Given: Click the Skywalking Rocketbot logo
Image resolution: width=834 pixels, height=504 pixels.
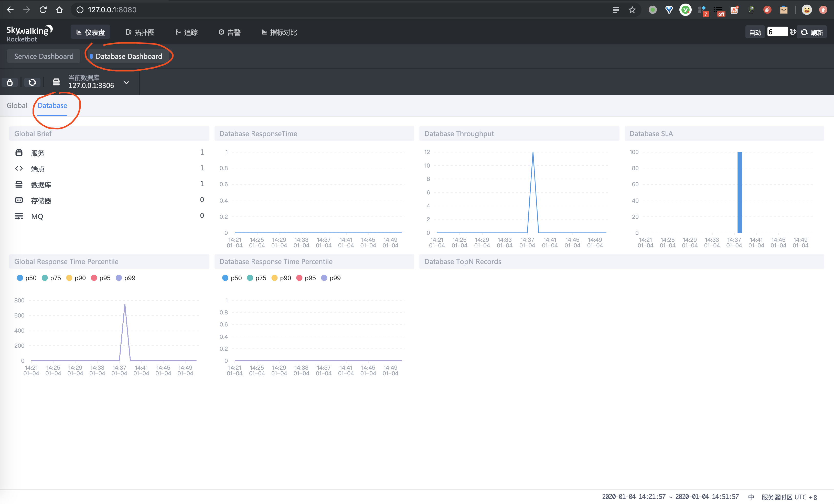Looking at the screenshot, I should click(29, 33).
